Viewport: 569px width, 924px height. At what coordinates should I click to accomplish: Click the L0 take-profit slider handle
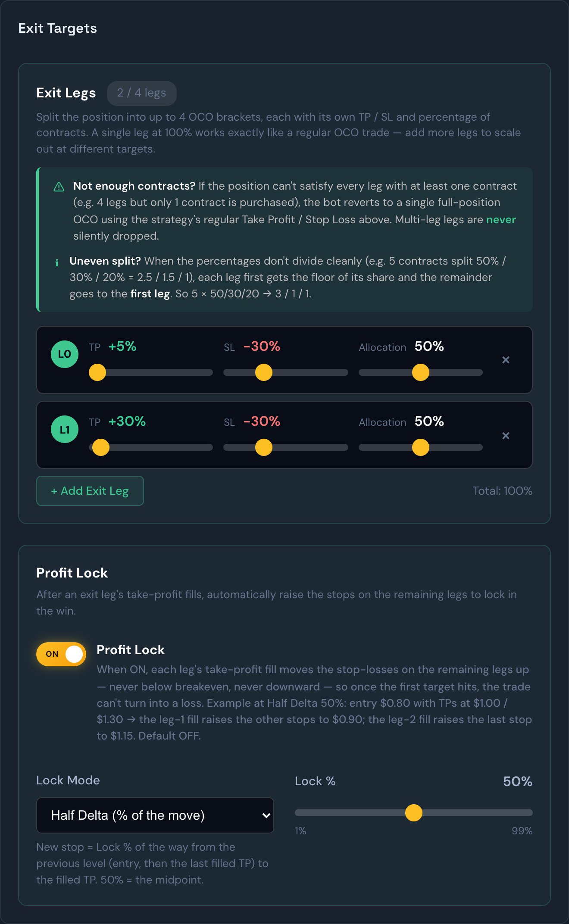click(97, 372)
